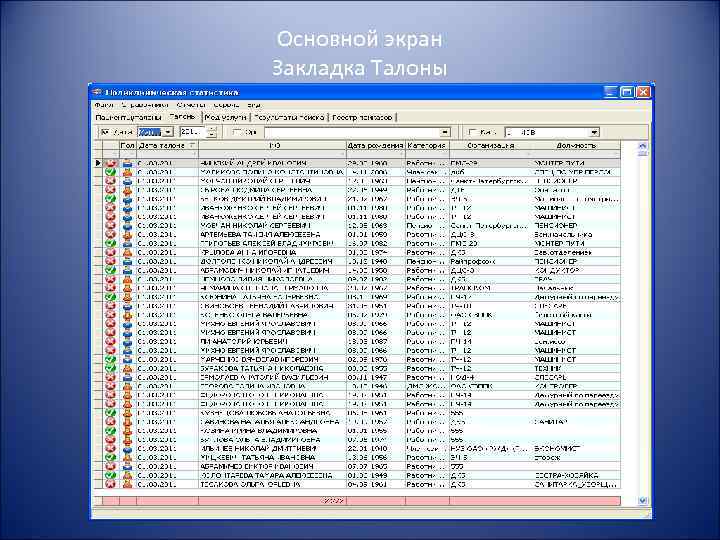Switch to Пациенты/талоны tab
Viewport: 720px width, 540px height.
tap(128, 118)
